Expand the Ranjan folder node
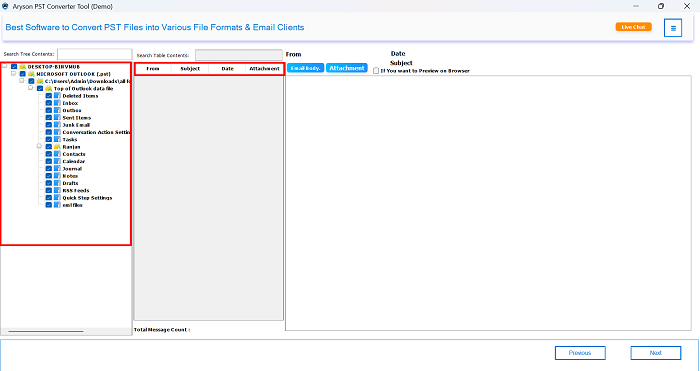 click(x=39, y=146)
